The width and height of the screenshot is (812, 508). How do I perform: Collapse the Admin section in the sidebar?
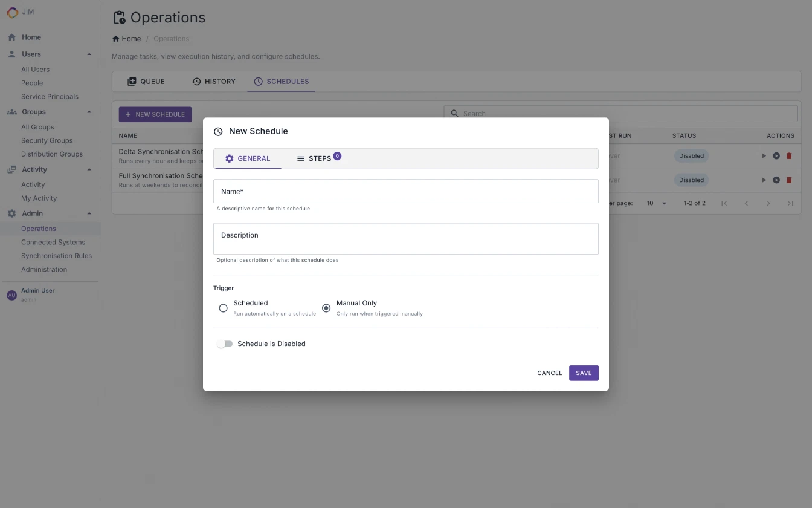pos(89,213)
